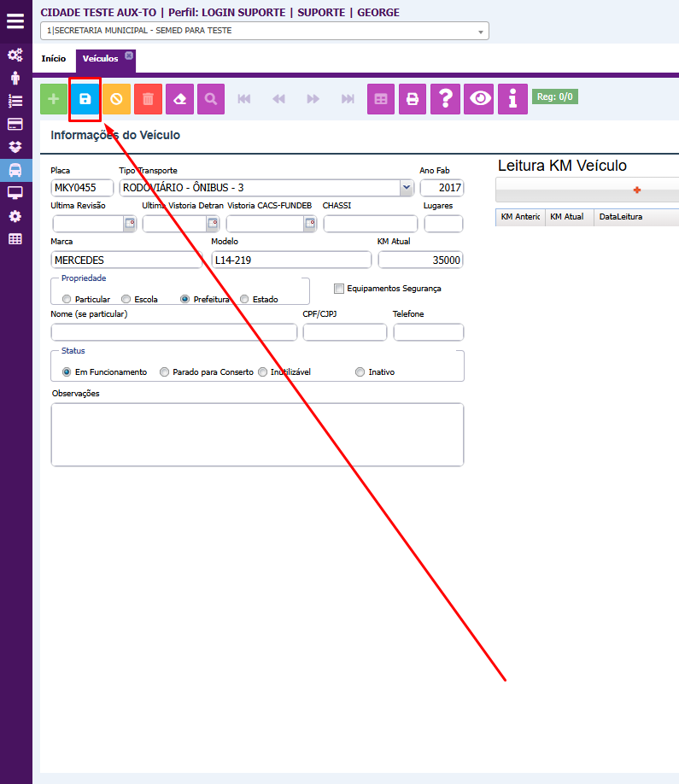This screenshot has height=784, width=679.
Task: Click the eraser clear form icon
Action: click(x=179, y=99)
